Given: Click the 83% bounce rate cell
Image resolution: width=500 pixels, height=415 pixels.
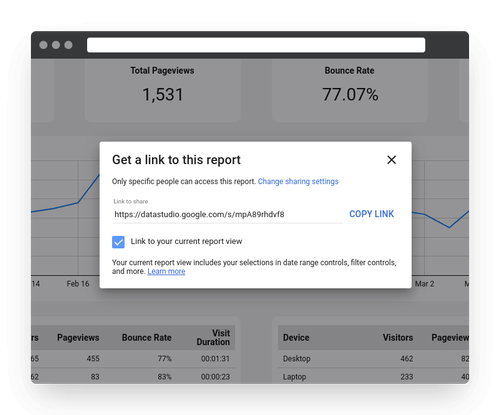Looking at the screenshot, I should point(165,377).
